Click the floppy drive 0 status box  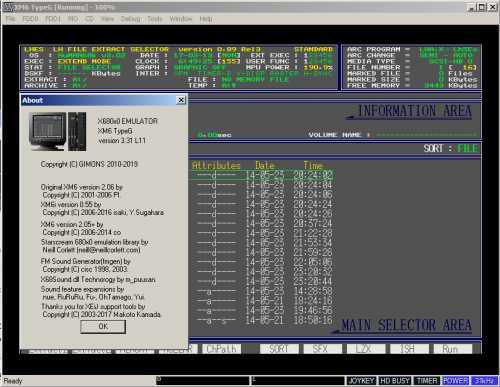(x=203, y=381)
